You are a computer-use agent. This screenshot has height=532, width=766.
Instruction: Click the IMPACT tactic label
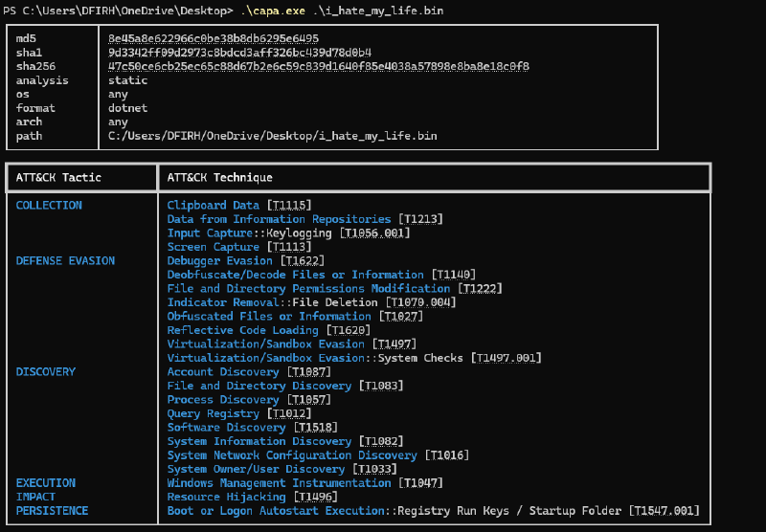pyautogui.click(x=35, y=497)
